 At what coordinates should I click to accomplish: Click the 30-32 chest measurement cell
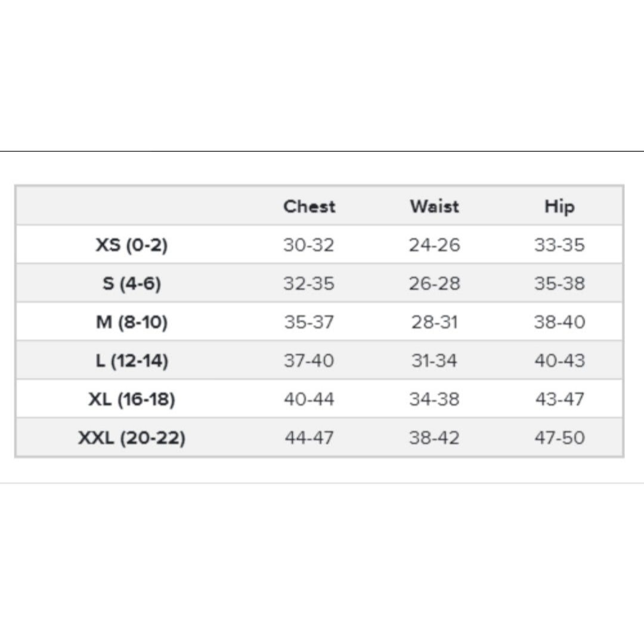point(309,245)
